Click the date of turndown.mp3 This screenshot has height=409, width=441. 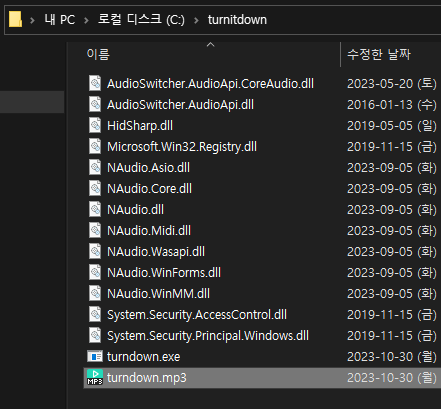pos(392,378)
